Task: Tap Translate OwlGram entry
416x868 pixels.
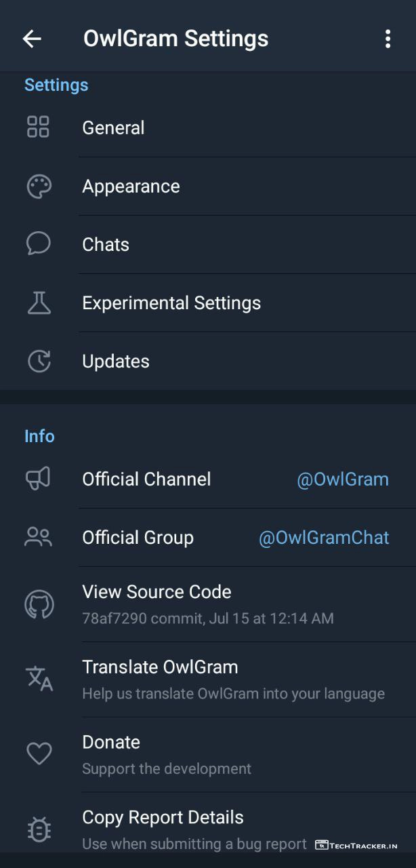Action: click(160, 667)
